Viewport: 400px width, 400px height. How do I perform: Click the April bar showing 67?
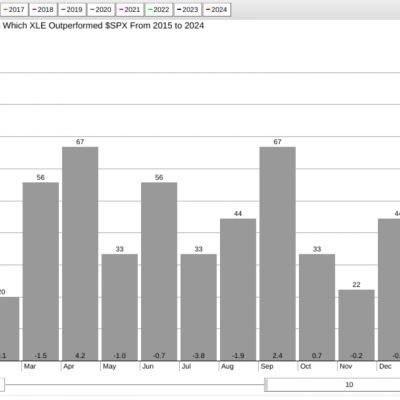(80, 254)
